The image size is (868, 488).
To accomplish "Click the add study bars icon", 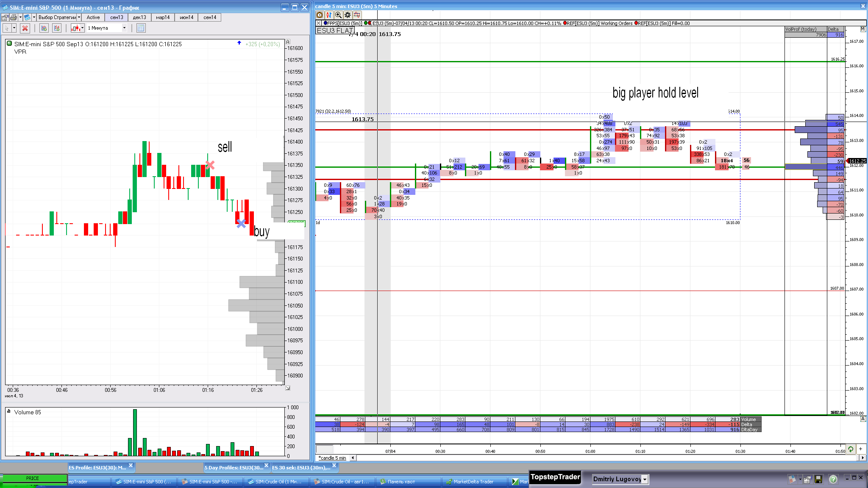I will 57,28.
